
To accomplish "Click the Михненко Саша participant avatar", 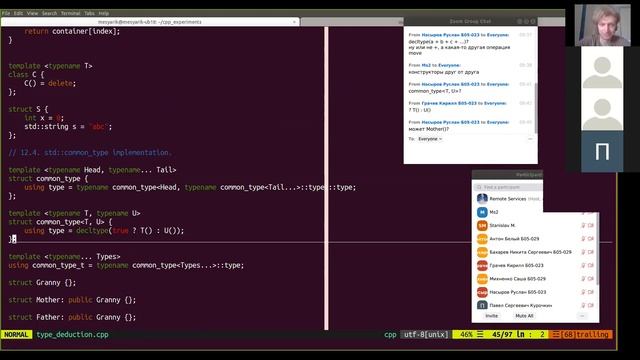I will click(x=482, y=279).
